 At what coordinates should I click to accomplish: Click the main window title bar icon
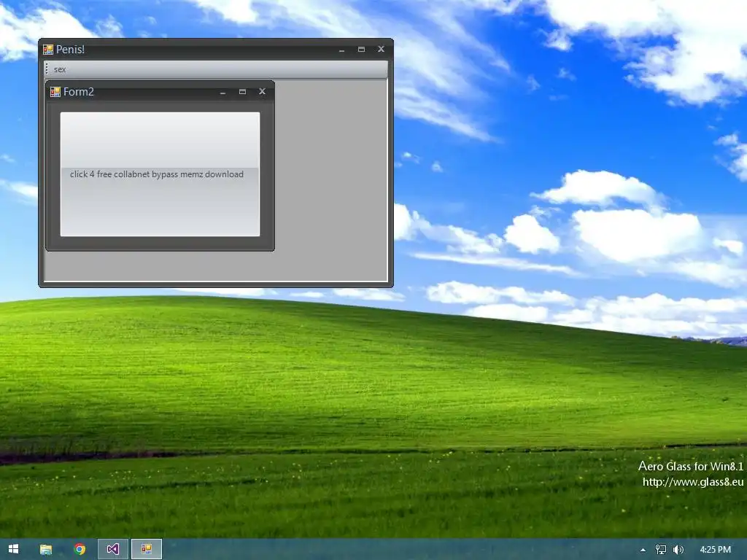click(48, 50)
